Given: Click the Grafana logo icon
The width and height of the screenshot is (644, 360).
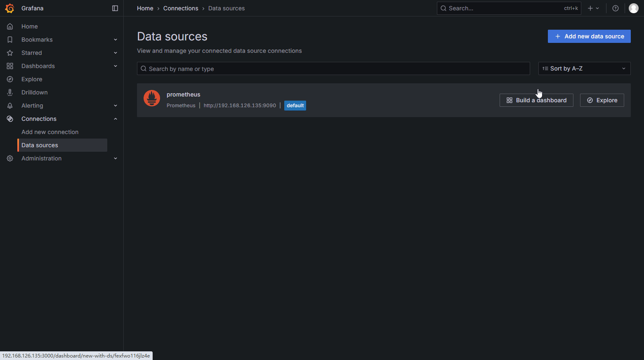Looking at the screenshot, I should (9, 8).
